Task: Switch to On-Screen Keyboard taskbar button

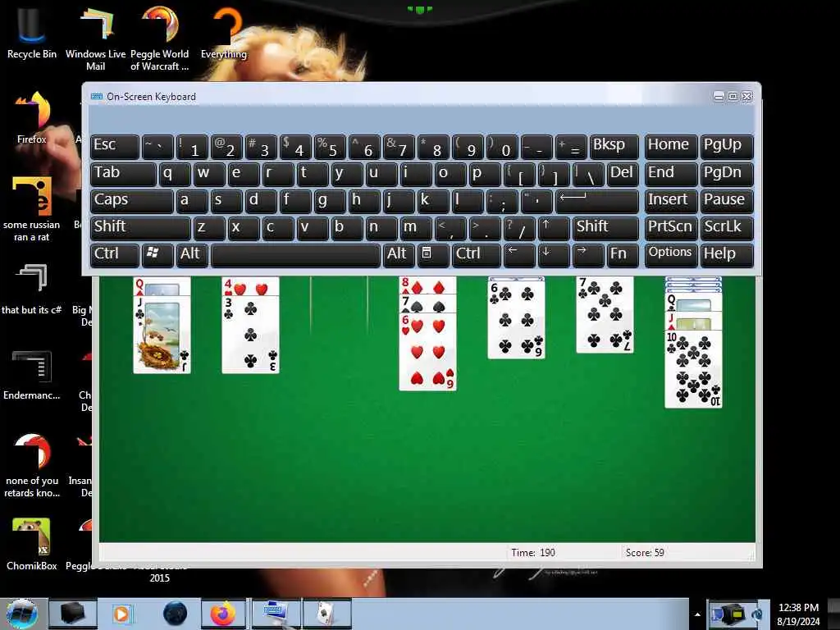Action: click(276, 614)
